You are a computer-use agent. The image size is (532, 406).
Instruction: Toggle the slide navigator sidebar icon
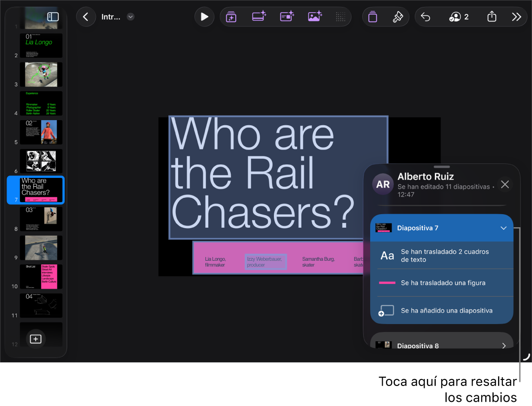[x=53, y=17]
